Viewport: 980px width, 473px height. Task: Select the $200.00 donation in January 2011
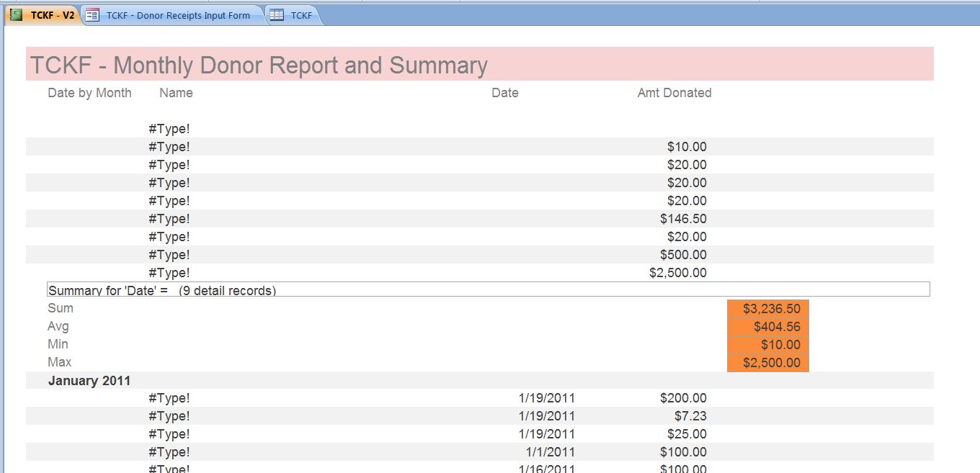683,398
